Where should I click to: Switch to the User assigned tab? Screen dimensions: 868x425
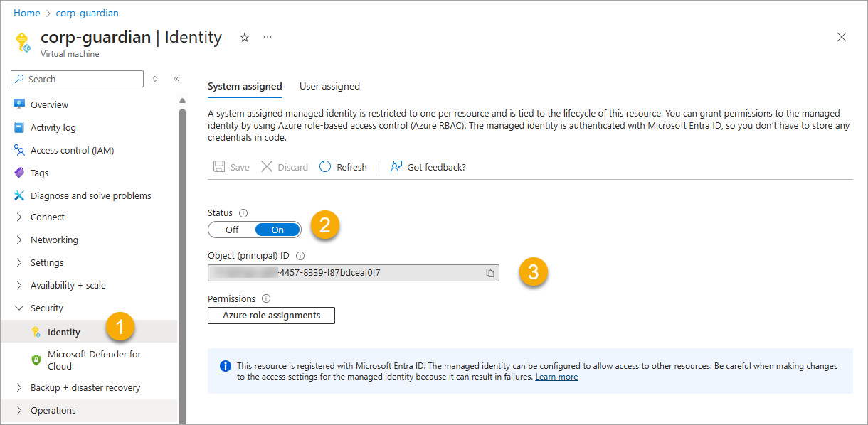coord(329,85)
